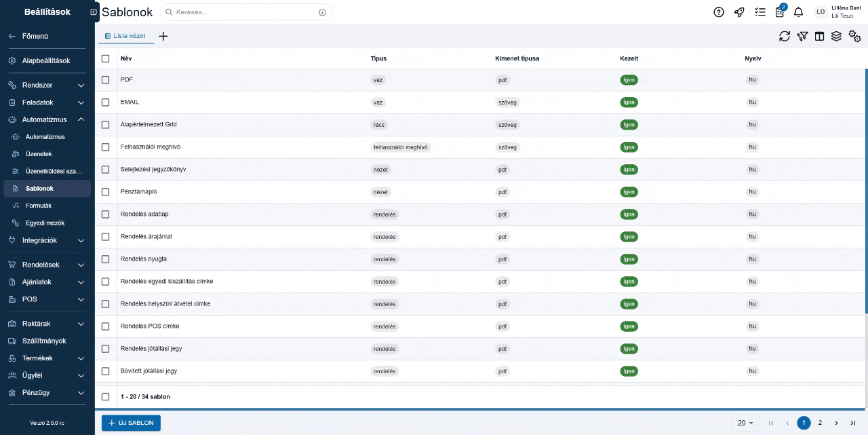Select the Lista nézet tab
Image resolution: width=868 pixels, height=435 pixels.
click(x=126, y=36)
